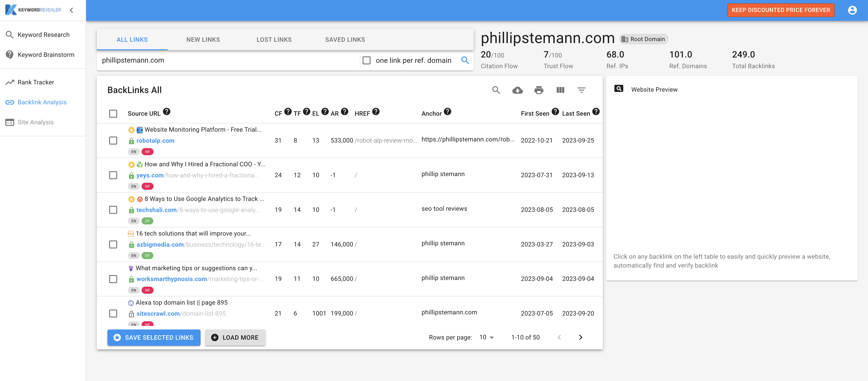Show help for First Seen column
This screenshot has width=868, height=381.
point(555,112)
